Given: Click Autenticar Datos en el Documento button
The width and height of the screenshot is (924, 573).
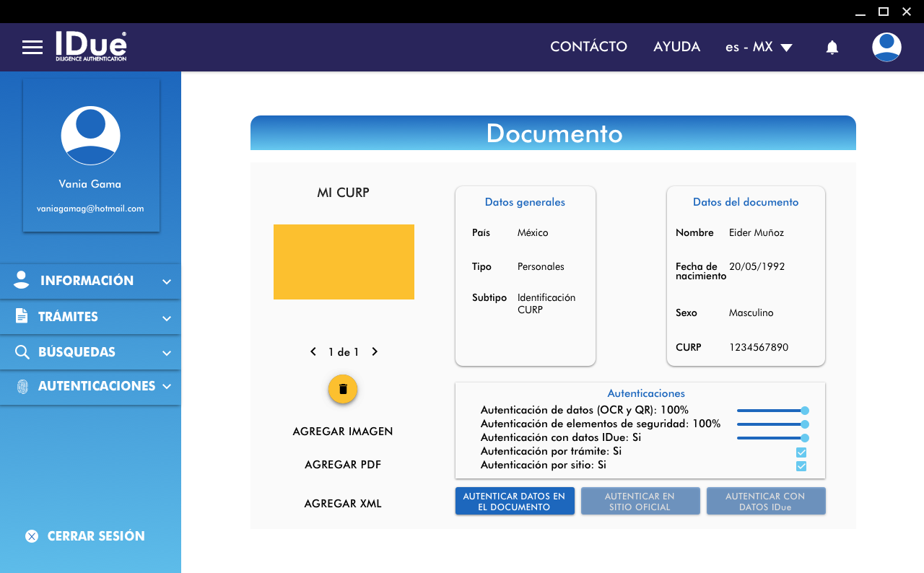Looking at the screenshot, I should click(514, 502).
